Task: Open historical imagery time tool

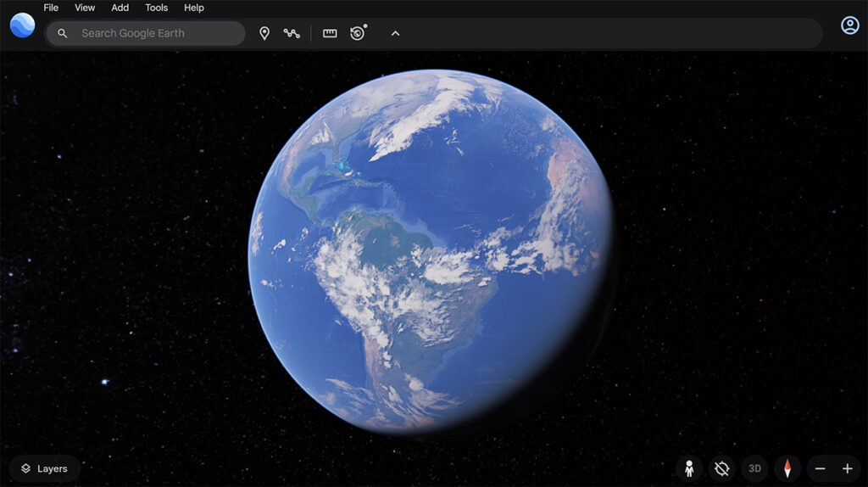Action: click(358, 33)
